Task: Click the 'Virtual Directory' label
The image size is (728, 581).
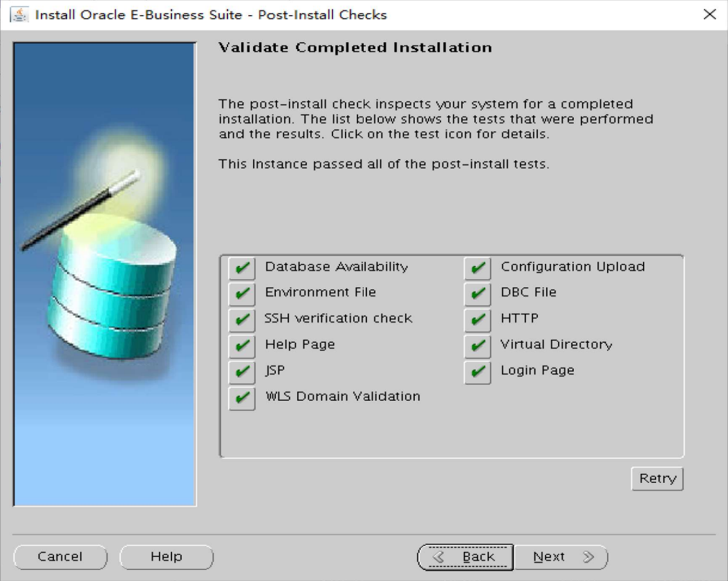Action: pyautogui.click(x=557, y=345)
